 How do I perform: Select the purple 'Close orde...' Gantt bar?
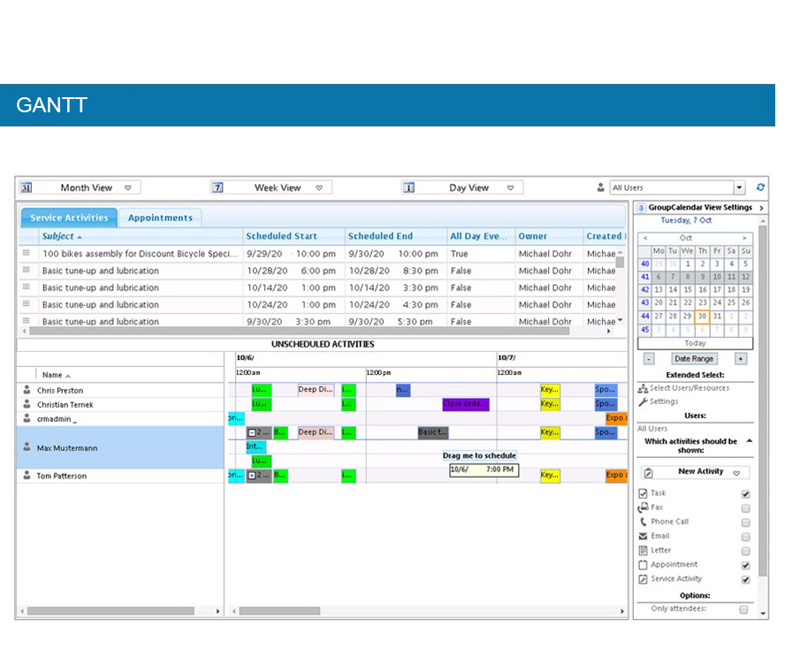[466, 404]
